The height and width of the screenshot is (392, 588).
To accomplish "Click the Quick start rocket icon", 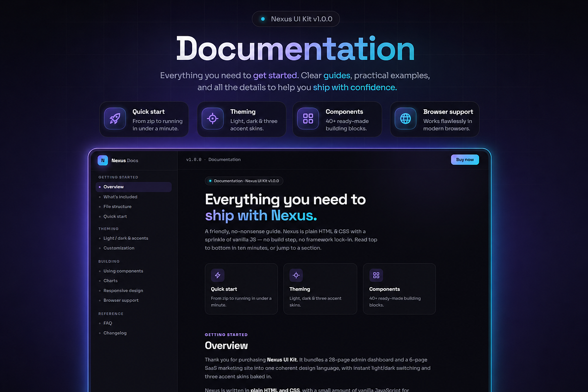I will pyautogui.click(x=115, y=118).
